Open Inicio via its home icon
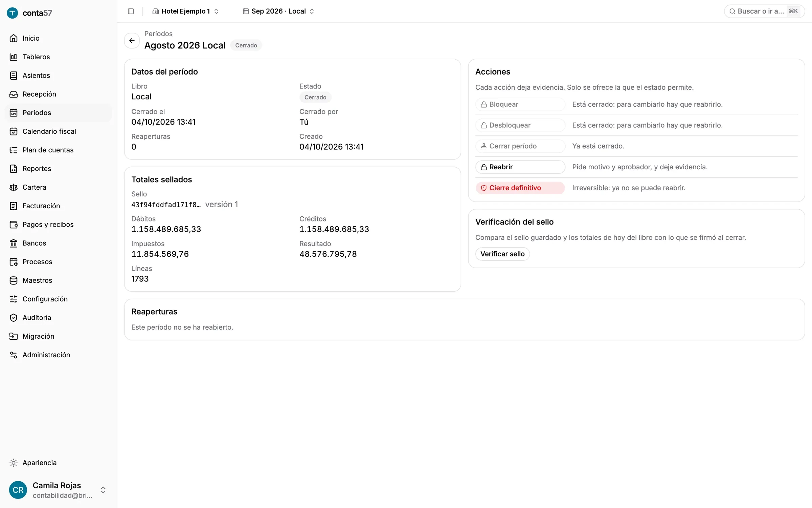Viewport: 812px width, 508px height. tap(14, 38)
